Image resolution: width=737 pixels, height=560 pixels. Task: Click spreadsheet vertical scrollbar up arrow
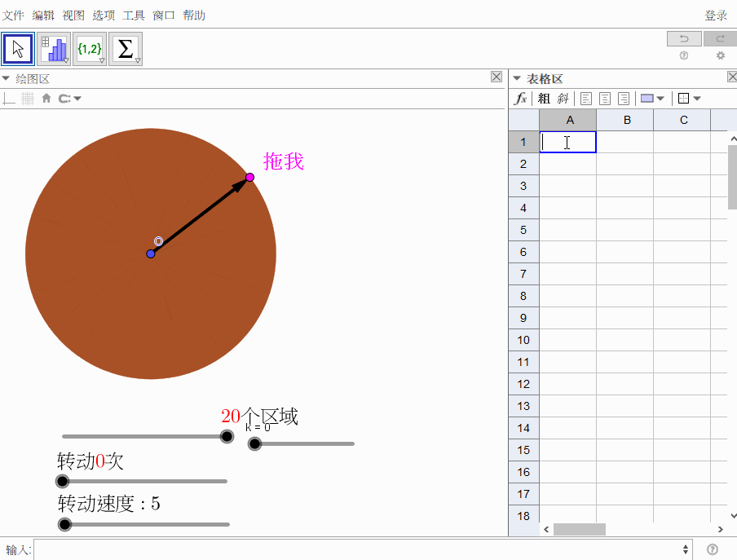733,139
